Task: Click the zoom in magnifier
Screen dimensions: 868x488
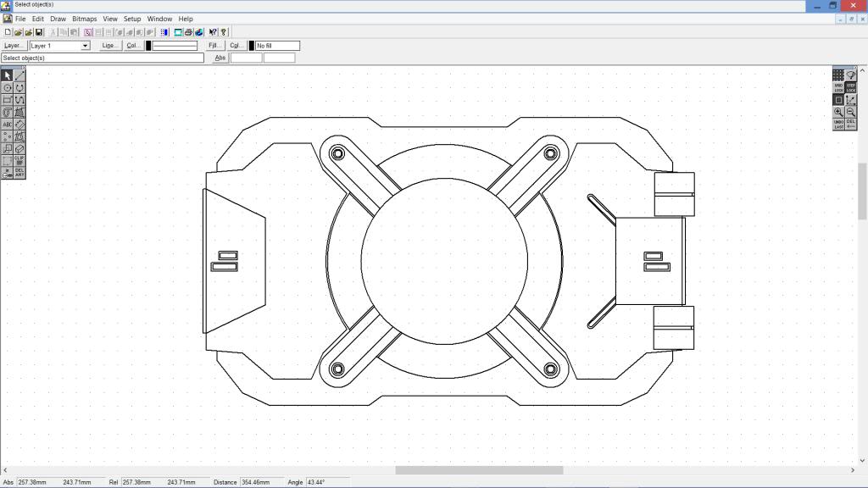Action: click(838, 112)
